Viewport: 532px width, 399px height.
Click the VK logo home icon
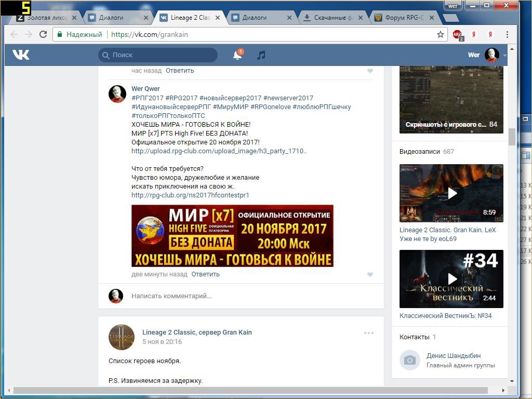[x=21, y=55]
